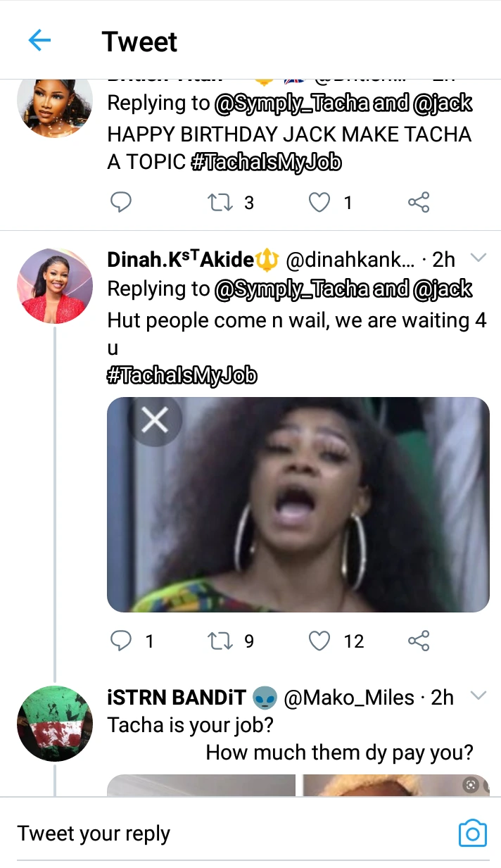Image resolution: width=501 pixels, height=868 pixels.
Task: Open #TachaIsMyJob hashtag in the top tweet
Action: (x=266, y=163)
